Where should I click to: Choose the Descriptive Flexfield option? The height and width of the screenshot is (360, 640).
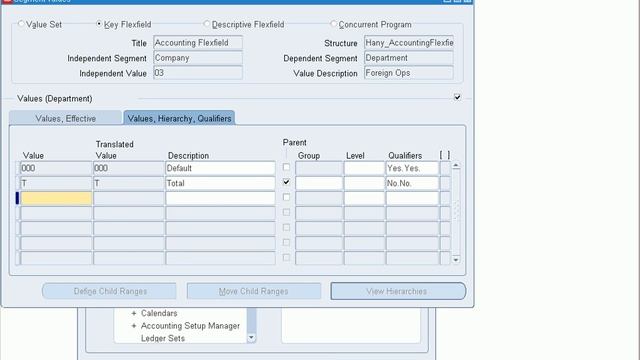[207, 24]
